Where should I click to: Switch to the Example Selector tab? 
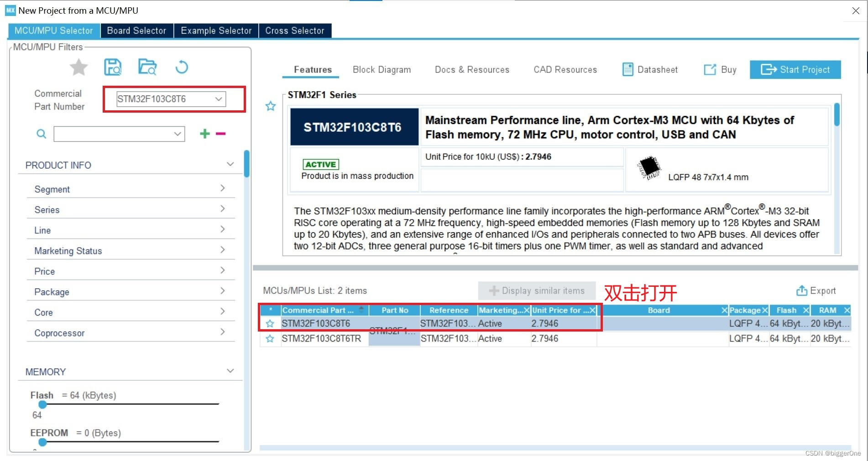click(216, 31)
